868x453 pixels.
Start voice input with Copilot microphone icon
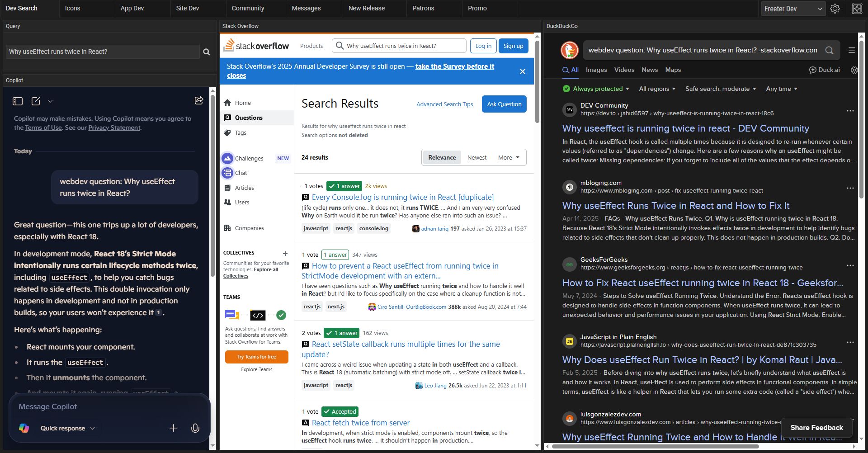(195, 428)
